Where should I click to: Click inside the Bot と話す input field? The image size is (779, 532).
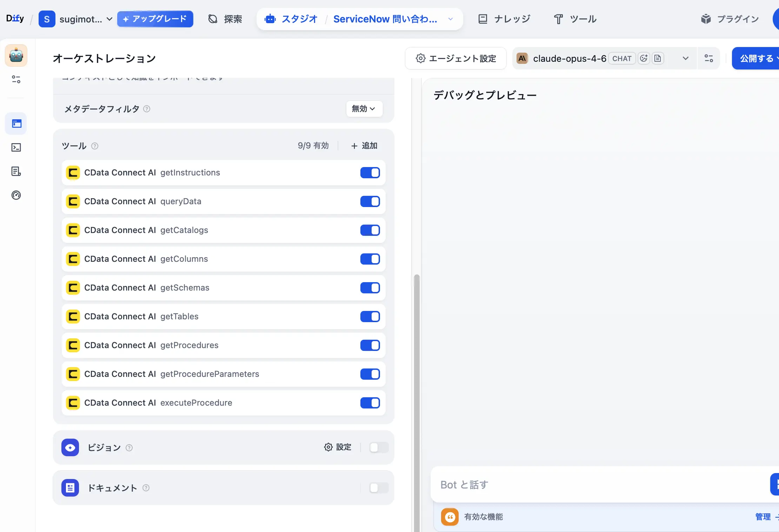(561, 485)
